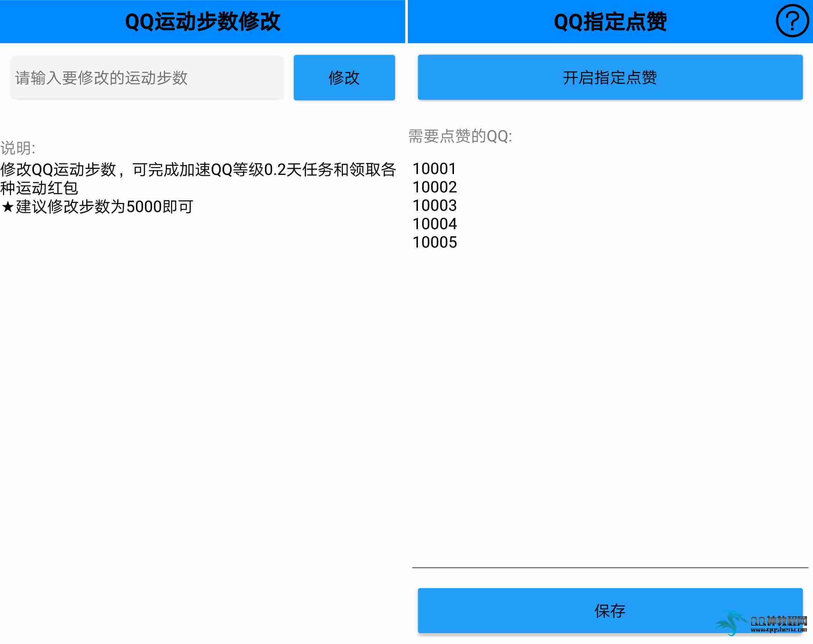The width and height of the screenshot is (813, 644).
Task: Open the help question mark icon
Action: 792,21
